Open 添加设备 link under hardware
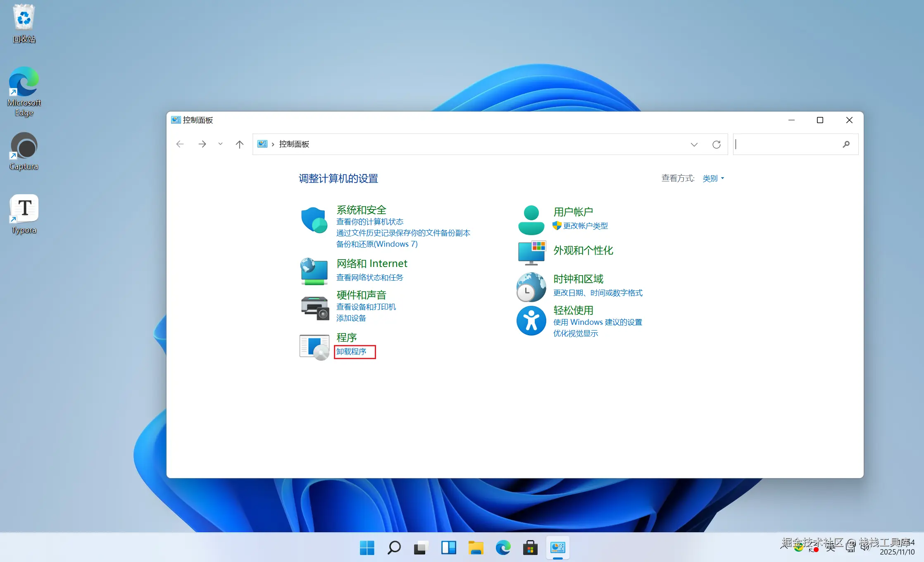 point(351,318)
